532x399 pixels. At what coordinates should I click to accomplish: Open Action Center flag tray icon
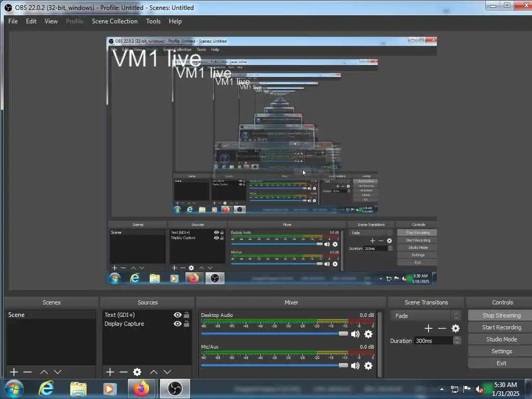467,389
